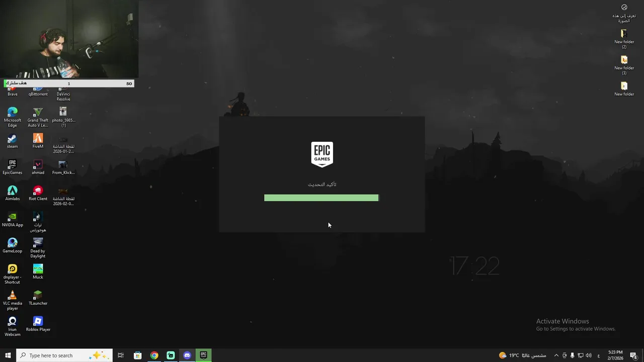Select the ahmad Valorant shortcut

(x=38, y=167)
